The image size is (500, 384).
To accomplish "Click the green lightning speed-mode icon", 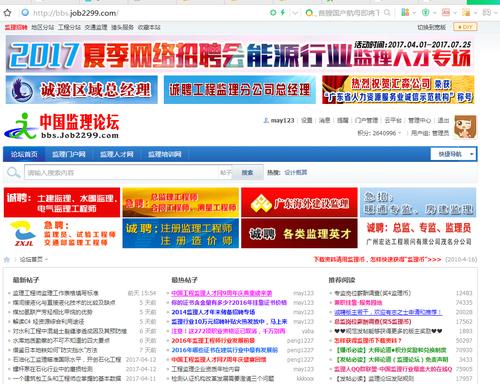I will [x=283, y=13].
